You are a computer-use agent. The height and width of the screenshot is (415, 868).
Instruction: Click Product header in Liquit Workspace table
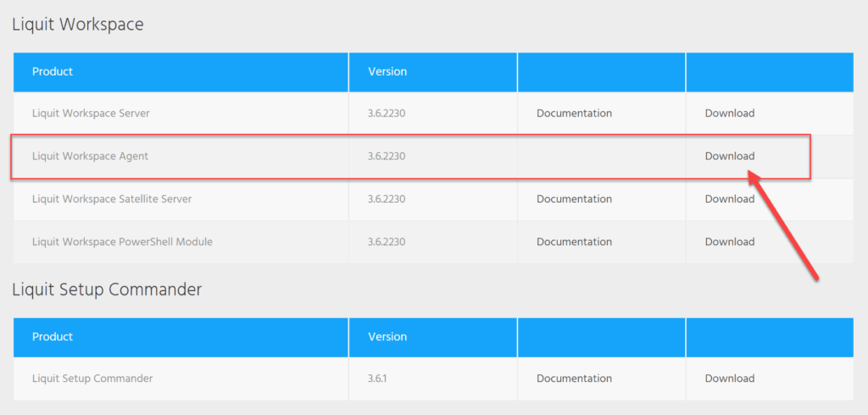[x=53, y=72]
